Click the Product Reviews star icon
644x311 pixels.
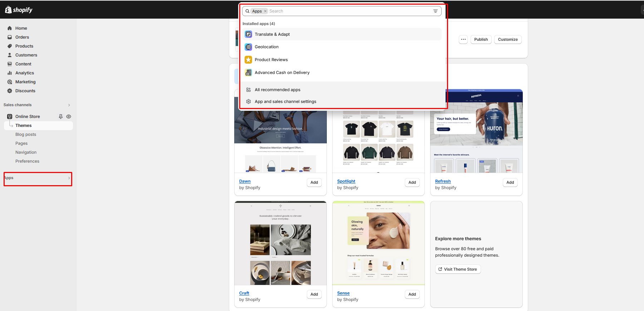(249, 60)
